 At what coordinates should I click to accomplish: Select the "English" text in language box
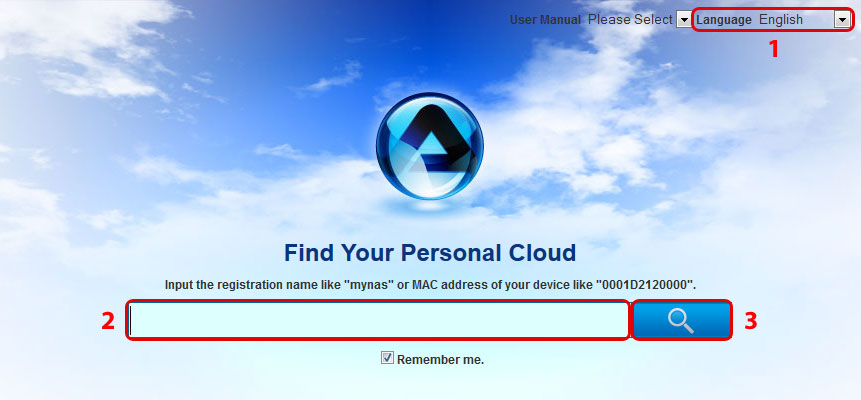(781, 20)
